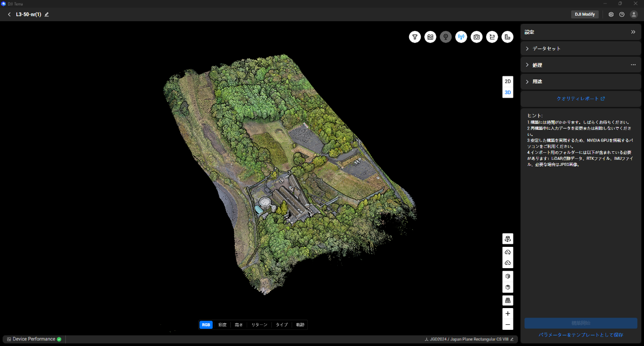The height and width of the screenshot is (346, 644).
Task: Expand the 処理 section
Action: (x=537, y=65)
